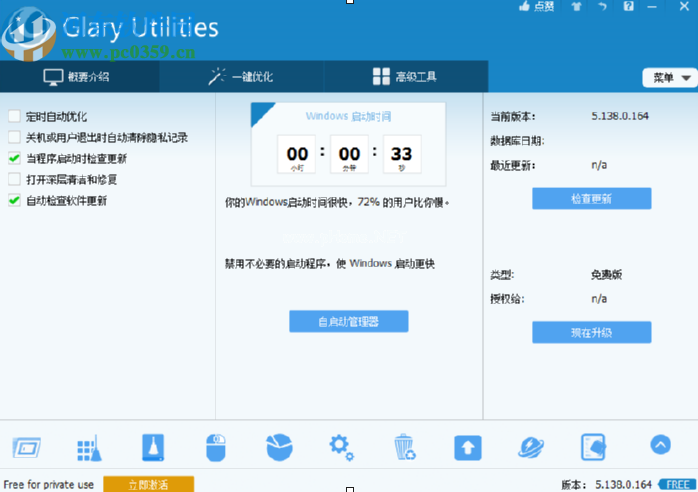Click the help question mark icon
This screenshot has width=698, height=492.
tap(629, 7)
